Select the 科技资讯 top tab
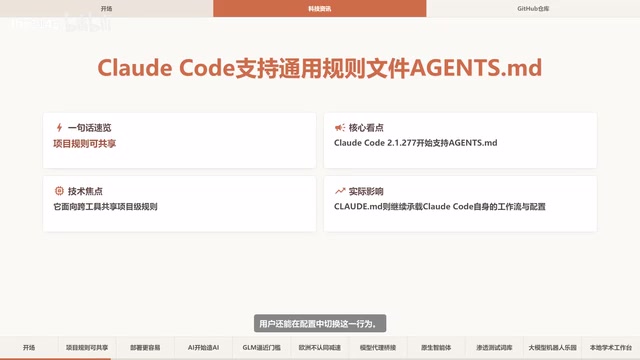The width and height of the screenshot is (640, 360). 320,9
